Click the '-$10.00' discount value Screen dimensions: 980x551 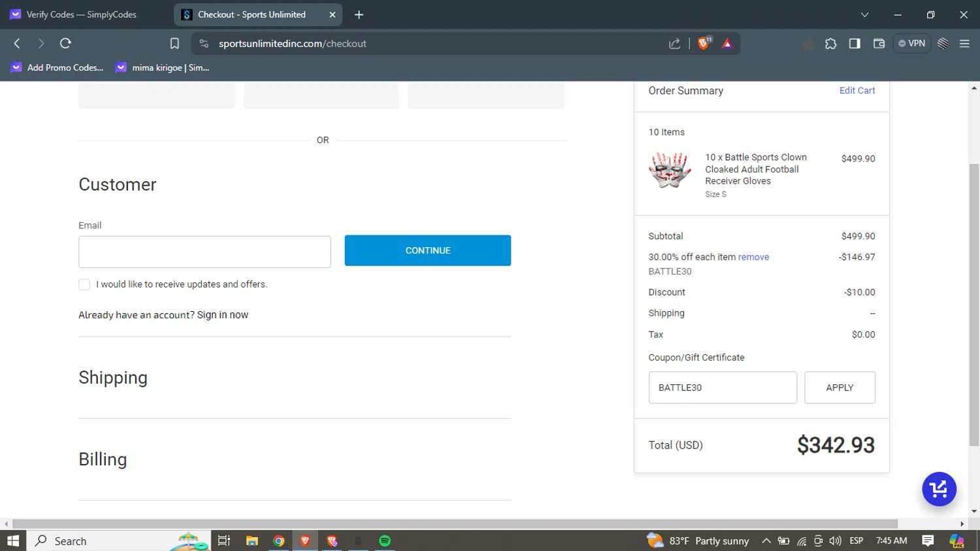859,292
